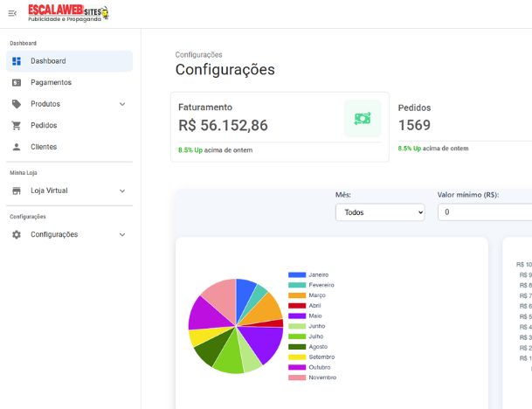Click the Clientes person icon

tap(17, 147)
